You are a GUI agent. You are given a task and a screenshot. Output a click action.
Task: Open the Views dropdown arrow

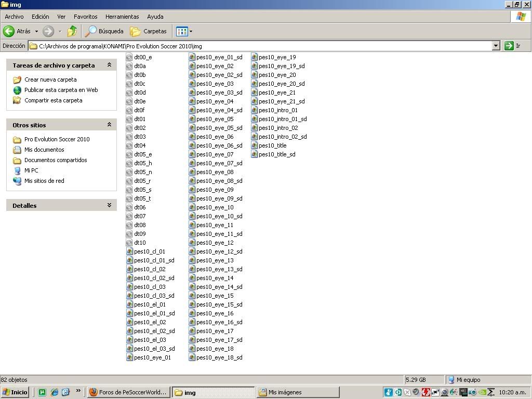(x=191, y=32)
